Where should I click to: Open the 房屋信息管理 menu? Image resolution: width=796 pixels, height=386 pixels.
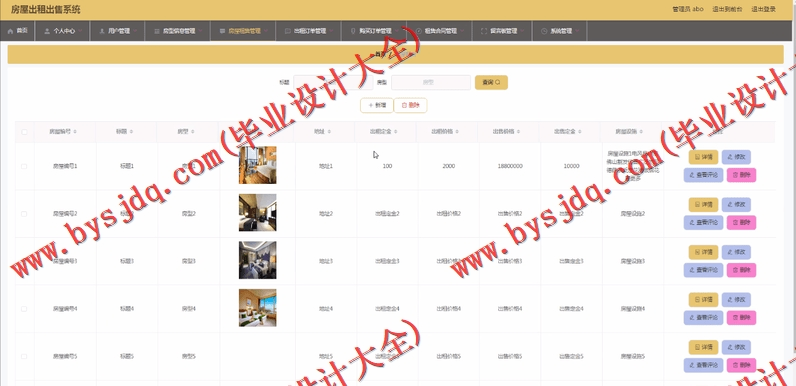pyautogui.click(x=177, y=31)
